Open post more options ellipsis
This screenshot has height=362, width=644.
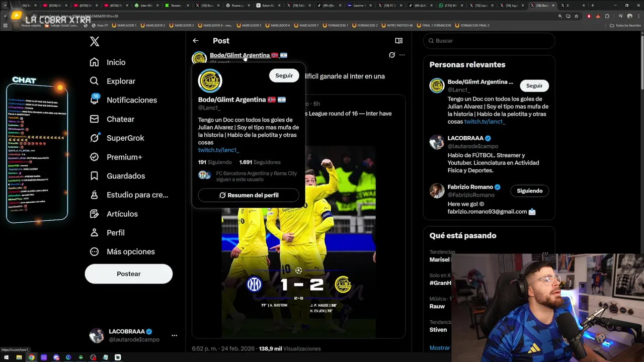402,55
